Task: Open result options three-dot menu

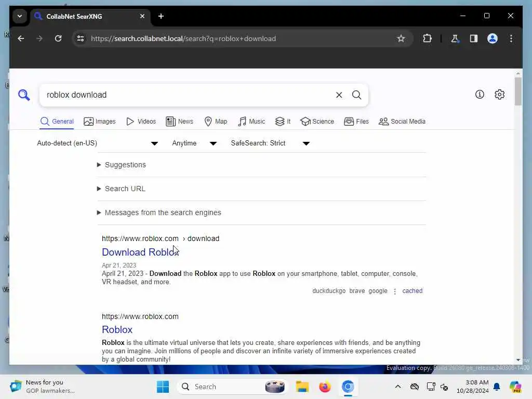Action: (x=395, y=291)
